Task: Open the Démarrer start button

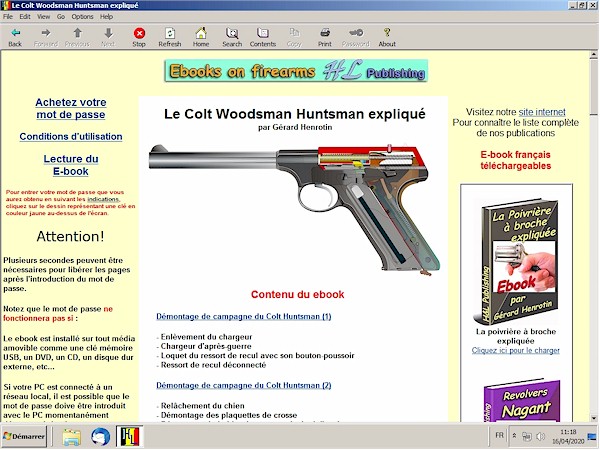Action: (24, 436)
